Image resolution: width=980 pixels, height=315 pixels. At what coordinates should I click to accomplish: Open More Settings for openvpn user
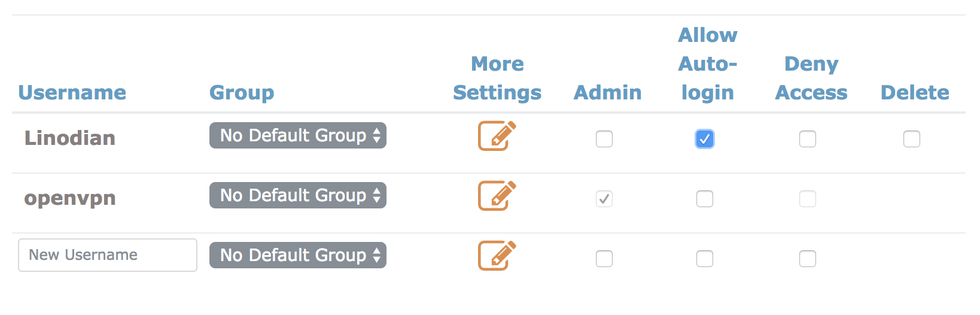coord(497,196)
